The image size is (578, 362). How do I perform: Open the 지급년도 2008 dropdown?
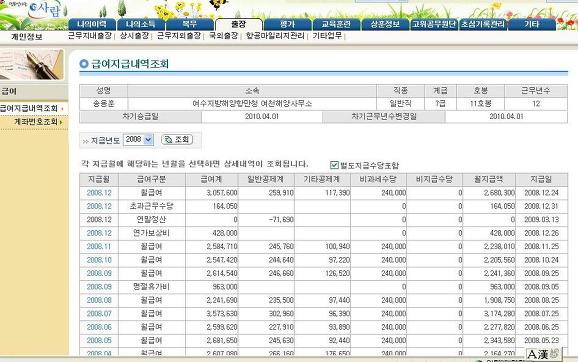[138, 139]
